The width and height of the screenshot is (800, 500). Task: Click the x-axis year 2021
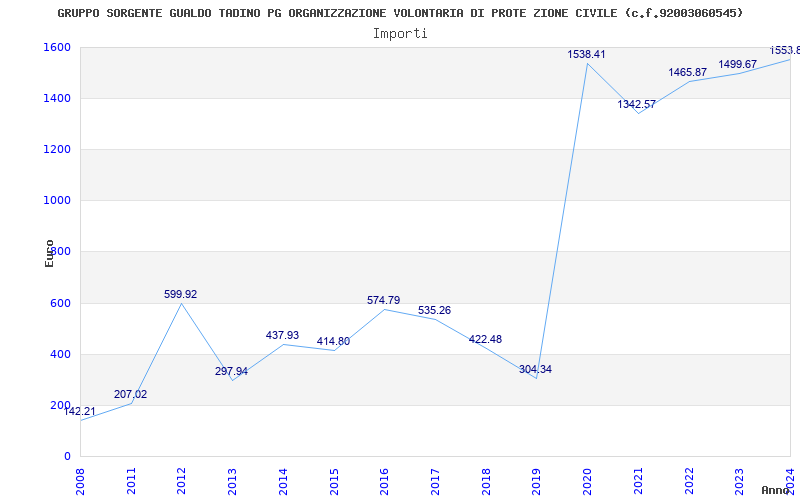tap(638, 482)
